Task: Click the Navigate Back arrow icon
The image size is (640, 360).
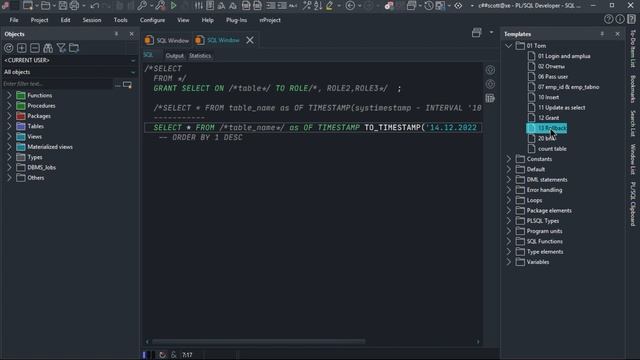Action: point(350,5)
